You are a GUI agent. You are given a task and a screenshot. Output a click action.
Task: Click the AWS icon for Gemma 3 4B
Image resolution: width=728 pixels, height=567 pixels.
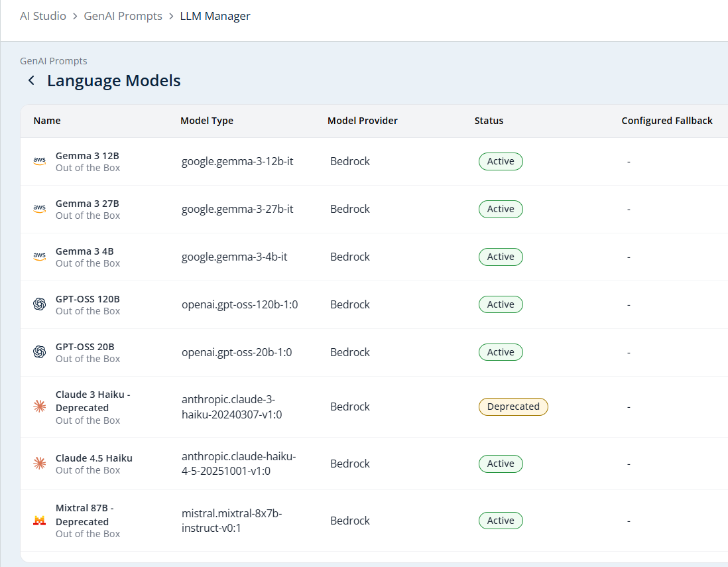click(x=40, y=257)
